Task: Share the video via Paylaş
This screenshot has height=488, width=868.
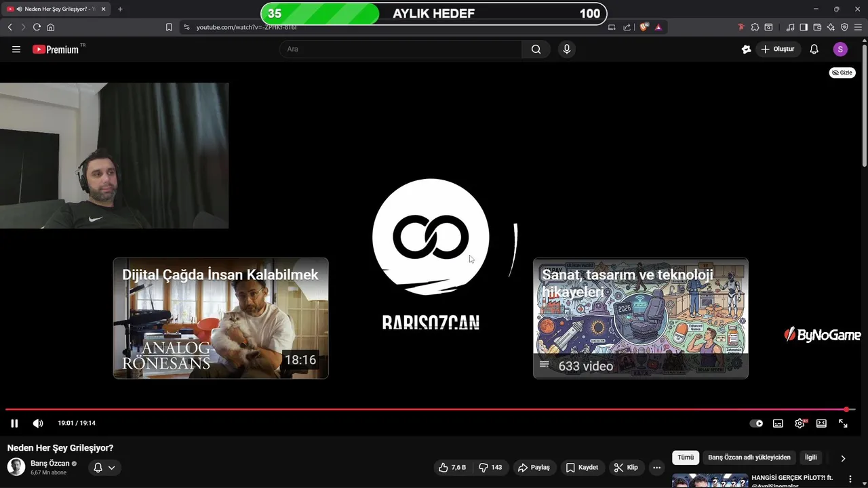Action: coord(534,467)
